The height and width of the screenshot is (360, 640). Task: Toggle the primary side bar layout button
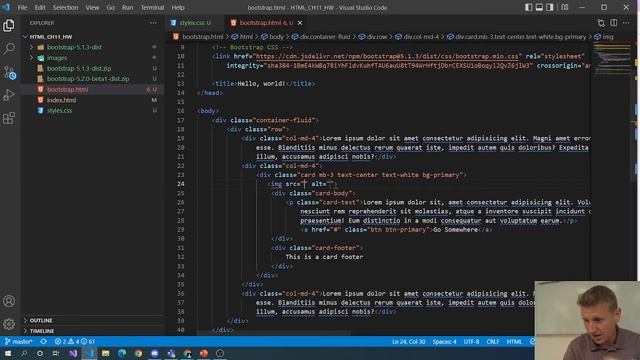pyautogui.click(x=529, y=7)
